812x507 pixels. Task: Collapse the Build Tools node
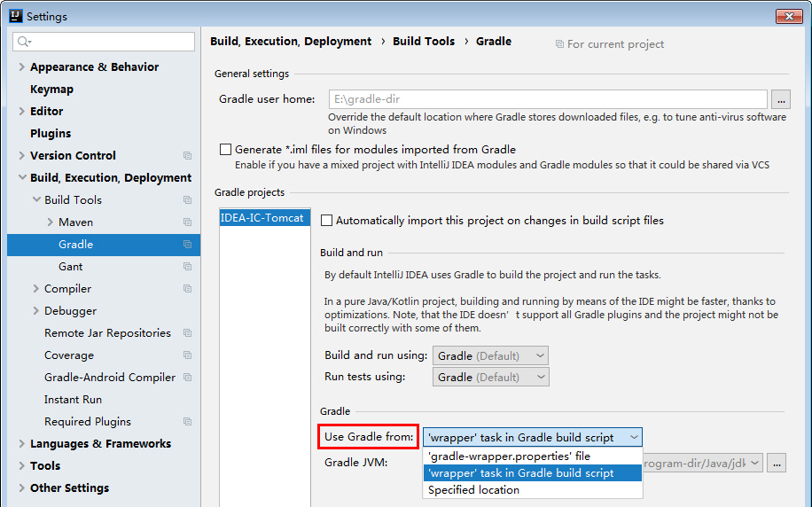pyautogui.click(x=36, y=199)
